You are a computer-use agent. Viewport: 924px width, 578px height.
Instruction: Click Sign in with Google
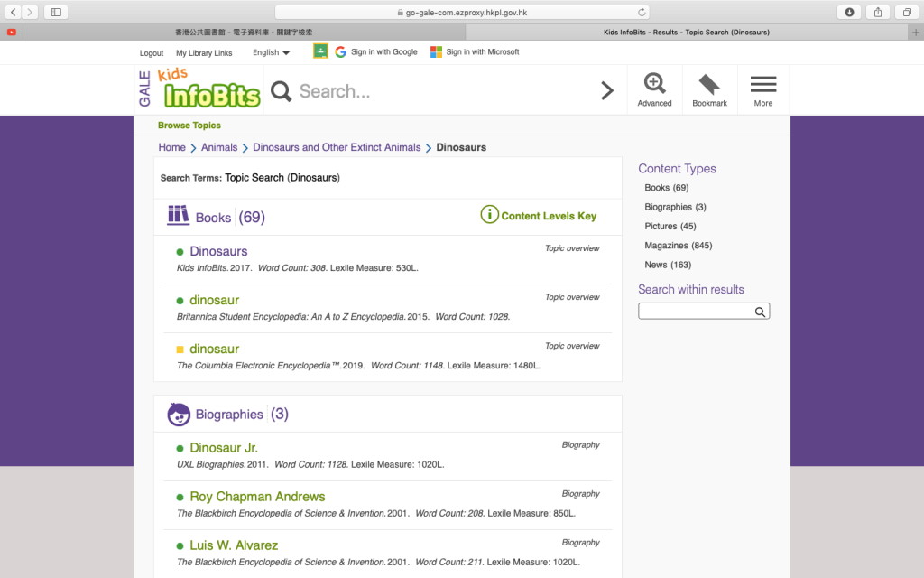tap(377, 52)
